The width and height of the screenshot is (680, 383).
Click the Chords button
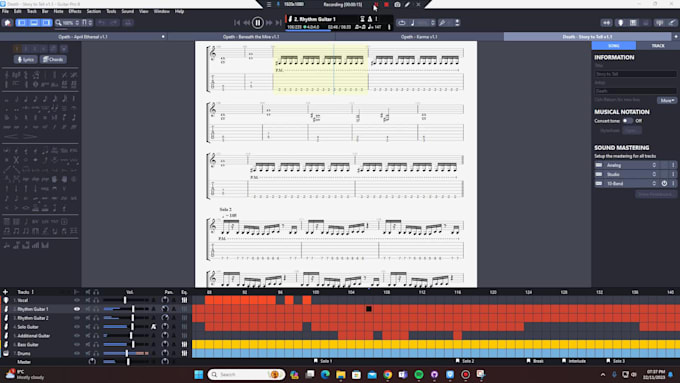tap(53, 59)
